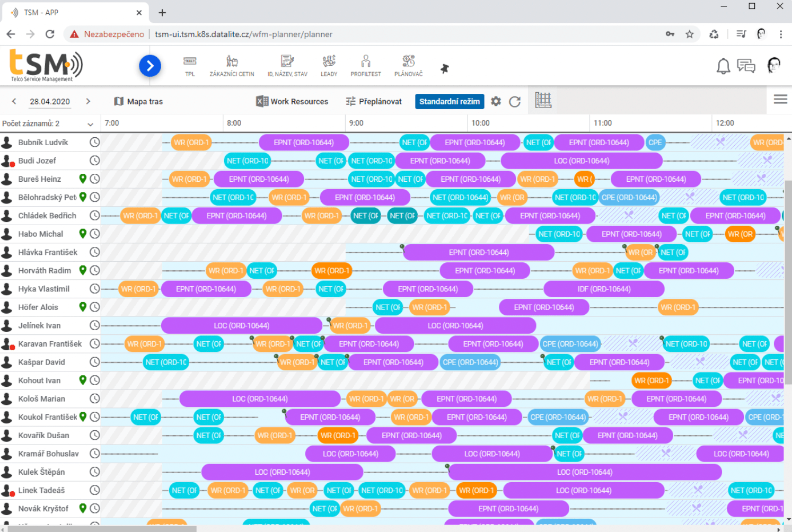Open chat messages icon
Image resolution: width=792 pixels, height=532 pixels.
[746, 66]
